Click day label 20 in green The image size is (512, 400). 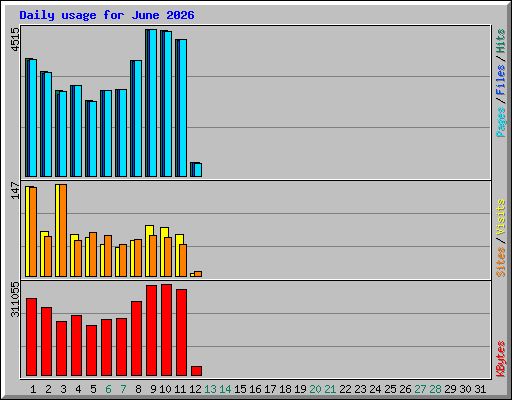point(315,389)
